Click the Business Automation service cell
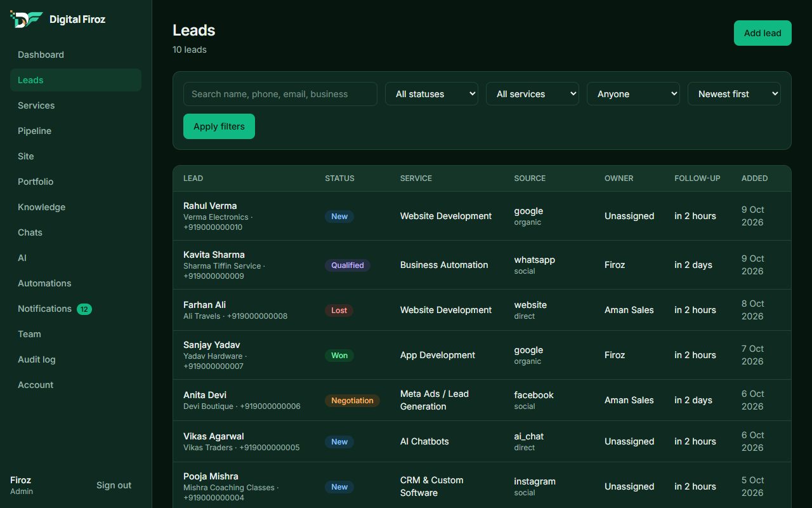The image size is (812, 508). coord(444,265)
